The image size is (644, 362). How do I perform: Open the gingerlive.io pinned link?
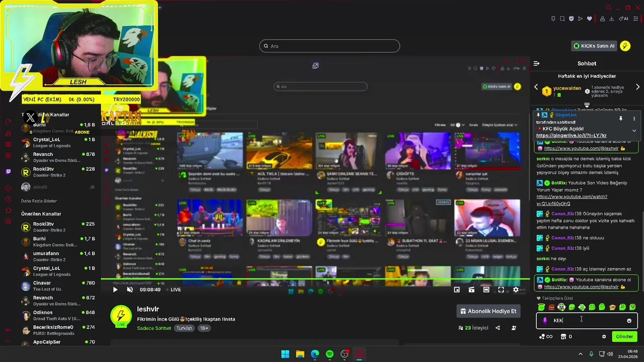pyautogui.click(x=572, y=136)
